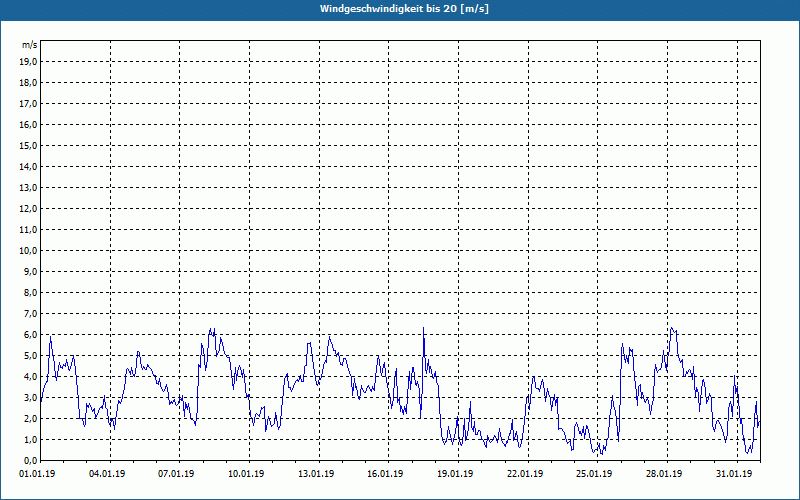Viewport: 800px width, 500px height.
Task: Select the 18,0 y-axis label
Action: tap(28, 83)
